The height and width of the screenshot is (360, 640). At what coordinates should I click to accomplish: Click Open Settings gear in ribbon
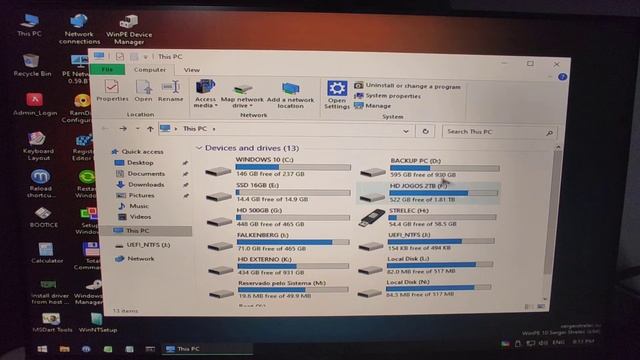pyautogui.click(x=337, y=95)
